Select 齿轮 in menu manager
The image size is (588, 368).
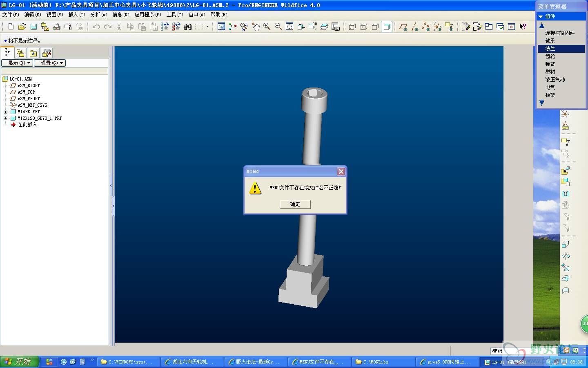tap(550, 56)
